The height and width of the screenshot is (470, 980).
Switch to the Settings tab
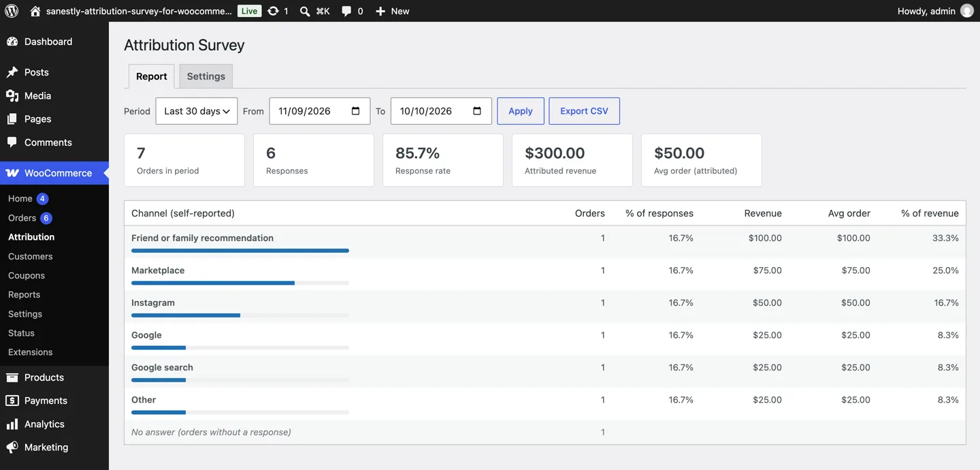(x=206, y=76)
